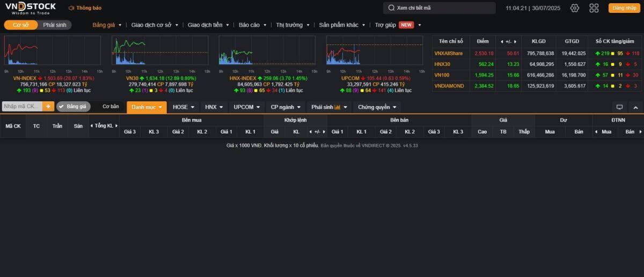Screen dimensions: 644x277
Task: Open the Giao dịch tiền menu
Action: [x=208, y=25]
